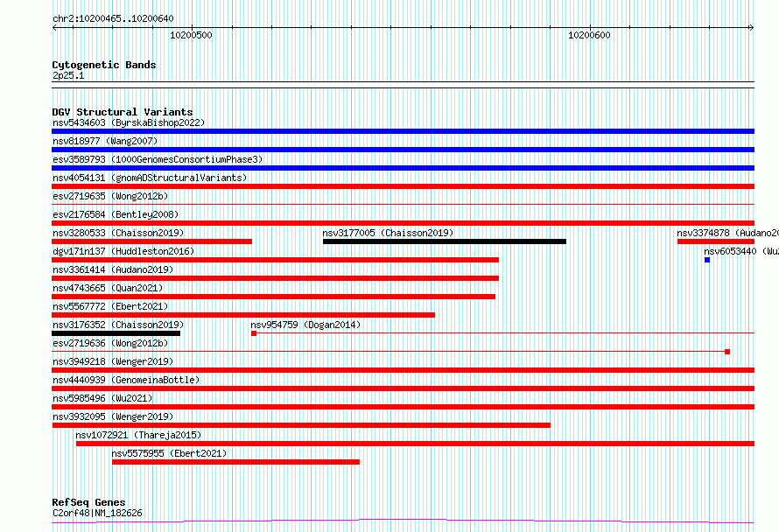
Task: Open nsv5575955 (Ebert2021) label
Action: [x=169, y=453]
